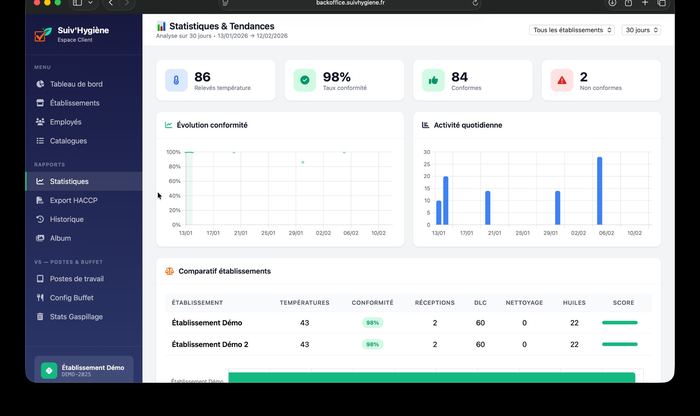Screen dimensions: 700x416
Task: Click the Catalogues list icon
Action: (40, 141)
